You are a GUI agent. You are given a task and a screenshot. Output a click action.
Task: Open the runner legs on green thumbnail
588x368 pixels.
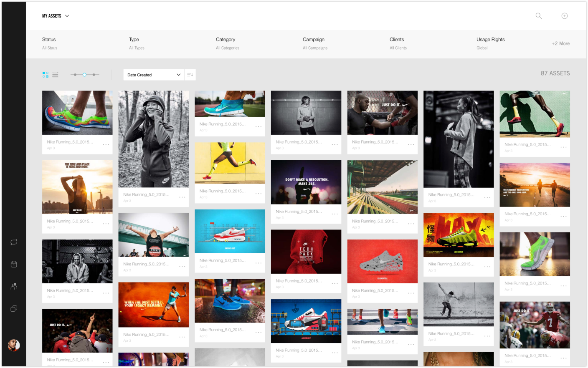[535, 114]
